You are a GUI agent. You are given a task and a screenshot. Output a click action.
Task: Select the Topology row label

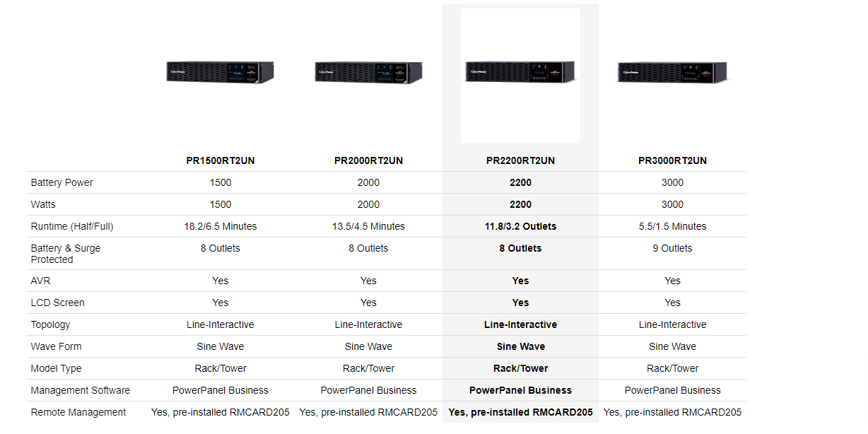coord(51,324)
